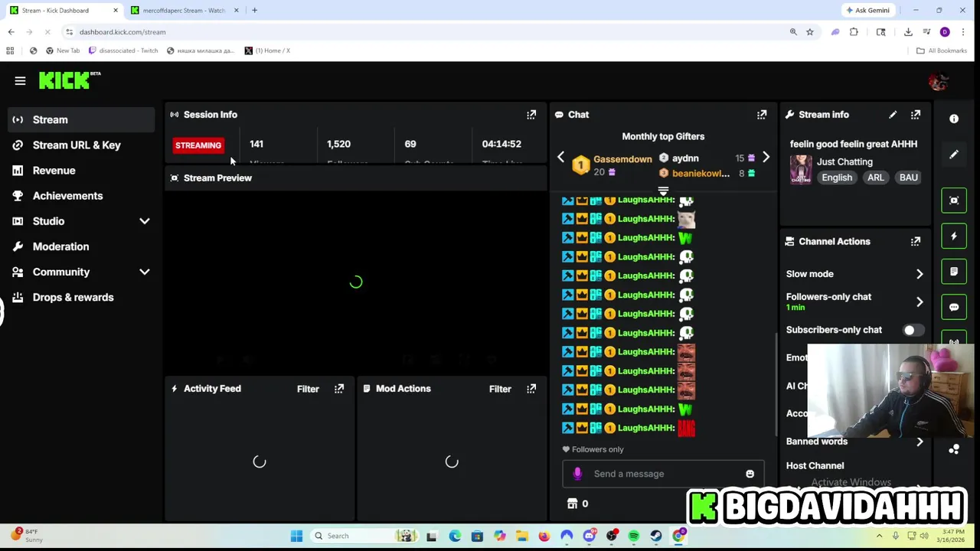
Task: Open Drops & rewards page
Action: (81, 297)
